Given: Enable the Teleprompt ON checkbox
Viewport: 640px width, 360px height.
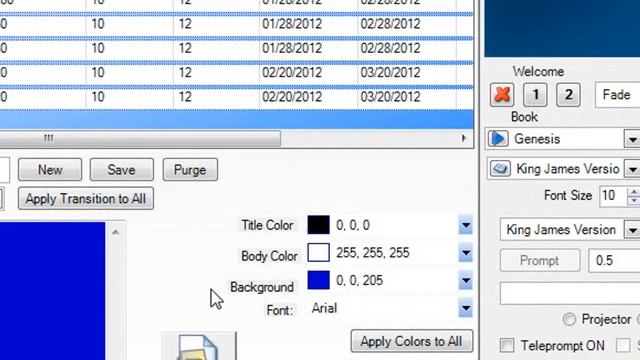Looking at the screenshot, I should [x=507, y=345].
